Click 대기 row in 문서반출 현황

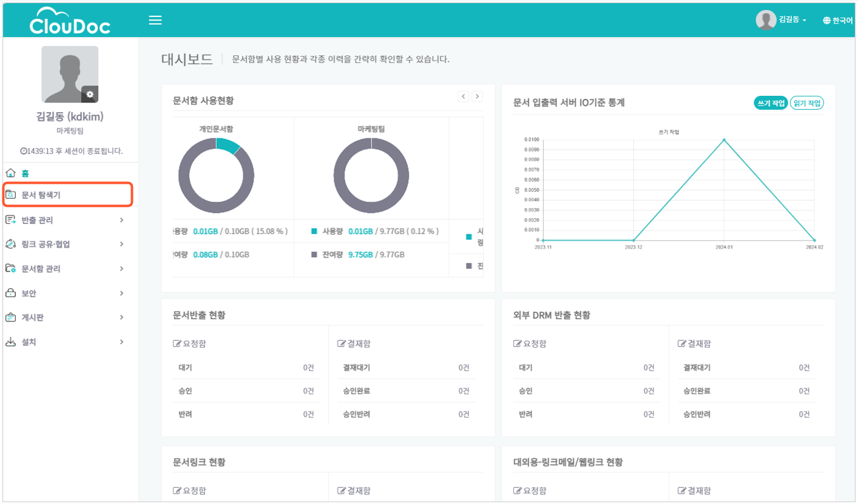246,368
